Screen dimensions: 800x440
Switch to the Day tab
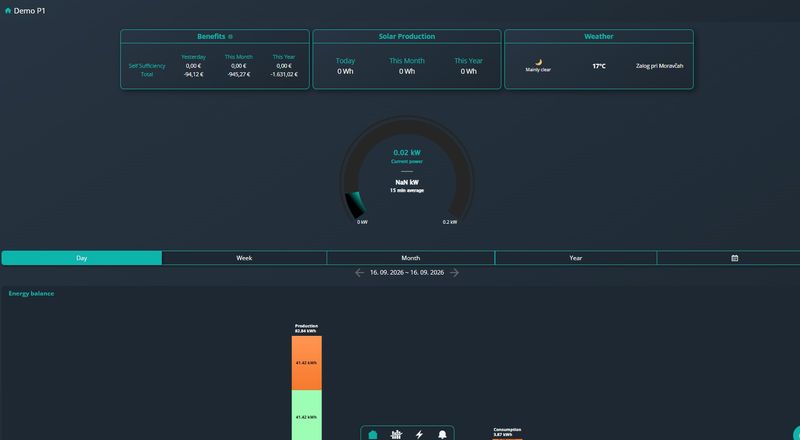[82, 258]
